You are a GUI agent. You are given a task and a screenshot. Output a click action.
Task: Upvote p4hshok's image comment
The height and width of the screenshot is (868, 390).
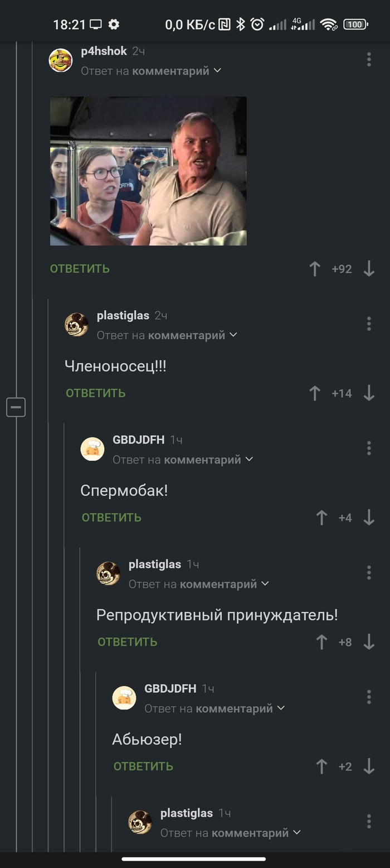[315, 269]
